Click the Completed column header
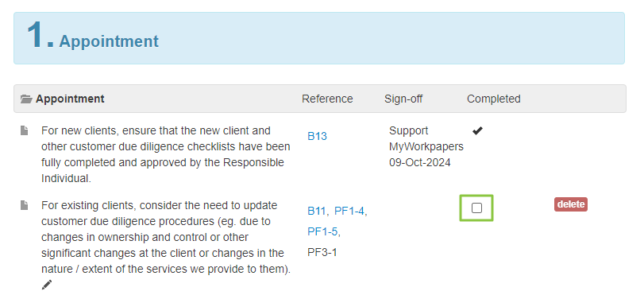Screen dimensions: 644x299 pyautogui.click(x=494, y=99)
